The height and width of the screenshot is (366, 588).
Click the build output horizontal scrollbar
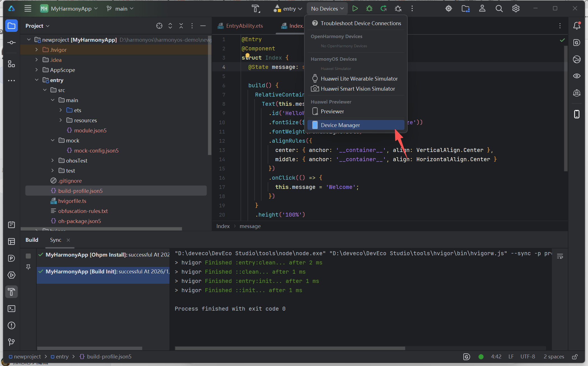[x=290, y=348]
